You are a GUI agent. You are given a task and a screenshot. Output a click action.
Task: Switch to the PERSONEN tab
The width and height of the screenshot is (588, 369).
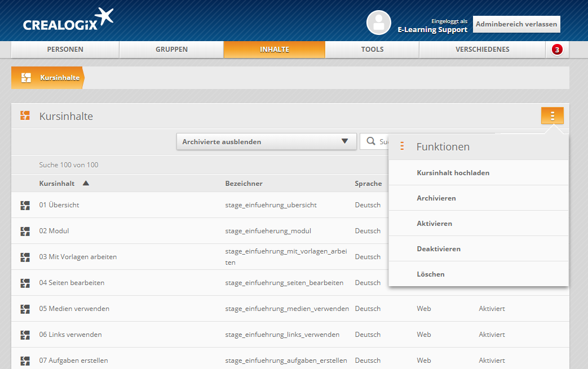(x=65, y=50)
